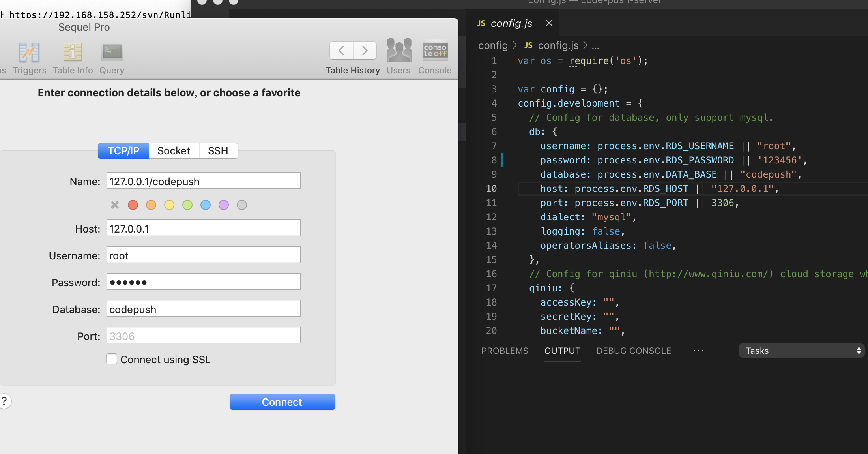Go forward in Table History
The image size is (868, 454).
(x=365, y=51)
